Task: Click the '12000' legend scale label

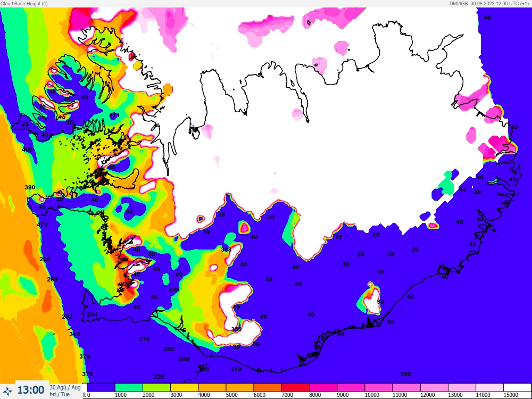Action: [x=428, y=395]
